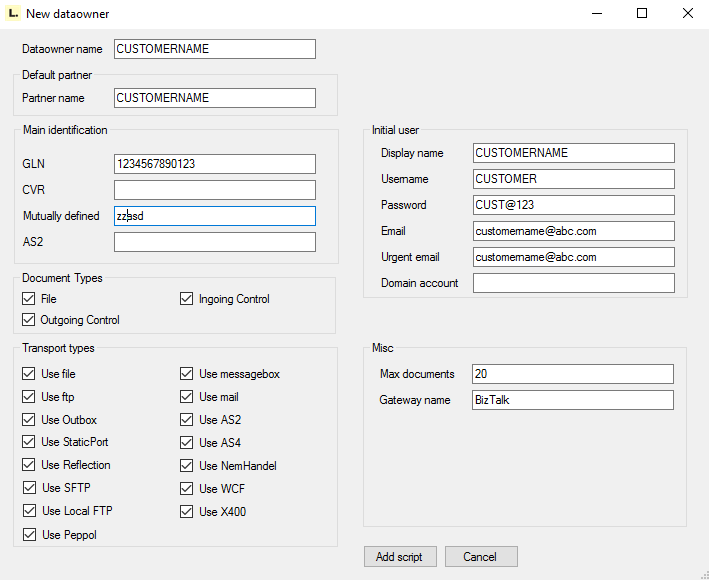
Task: Disable the Use messagebox checkbox
Action: point(187,374)
